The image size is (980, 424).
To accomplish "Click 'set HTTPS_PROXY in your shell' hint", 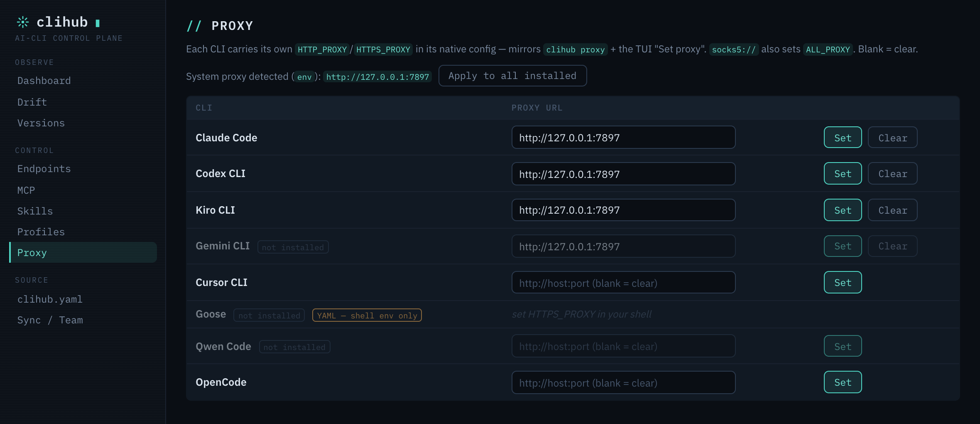I will point(581,314).
